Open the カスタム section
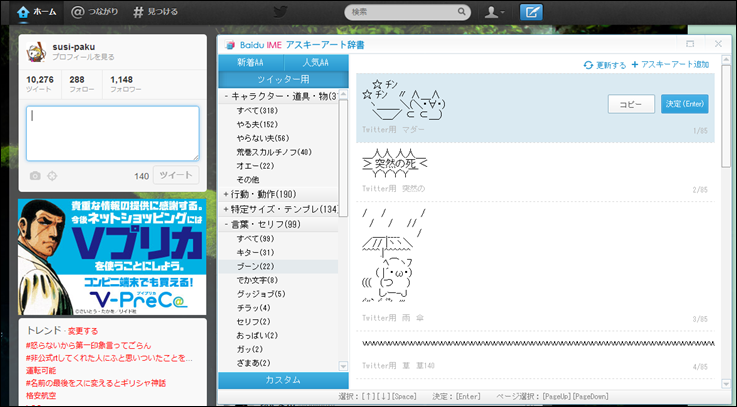The width and height of the screenshot is (737, 407). click(283, 380)
